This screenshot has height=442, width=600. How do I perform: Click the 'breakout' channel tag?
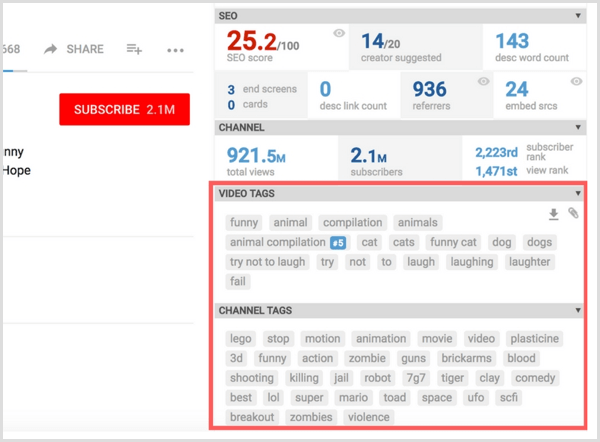pos(252,417)
